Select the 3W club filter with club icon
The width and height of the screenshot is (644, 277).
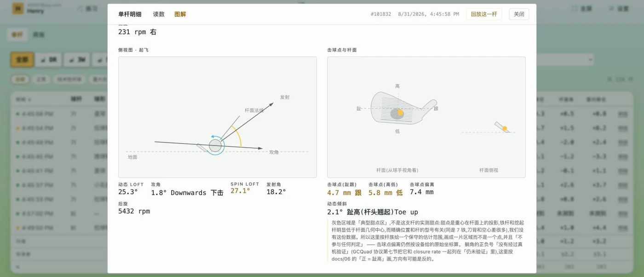77,60
